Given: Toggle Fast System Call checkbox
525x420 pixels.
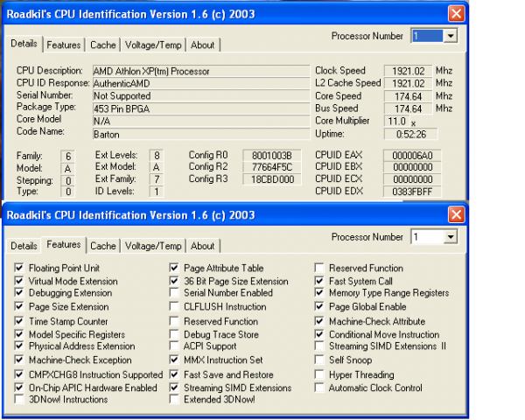Looking at the screenshot, I should (319, 281).
